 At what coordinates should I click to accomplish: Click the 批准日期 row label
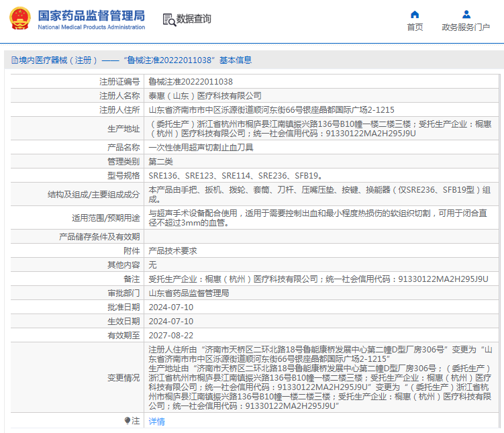[123, 307]
